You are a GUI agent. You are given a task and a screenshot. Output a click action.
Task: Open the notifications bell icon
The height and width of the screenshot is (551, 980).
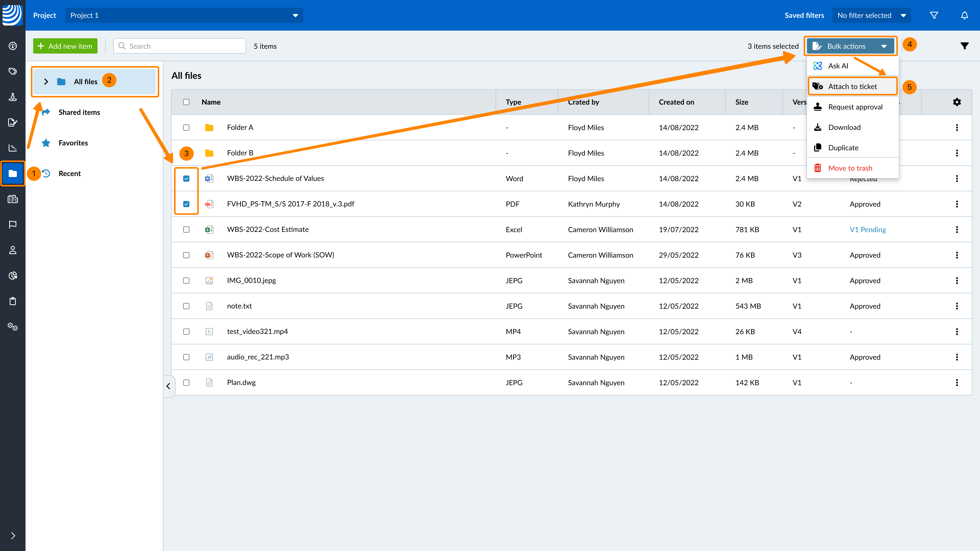pyautogui.click(x=964, y=15)
